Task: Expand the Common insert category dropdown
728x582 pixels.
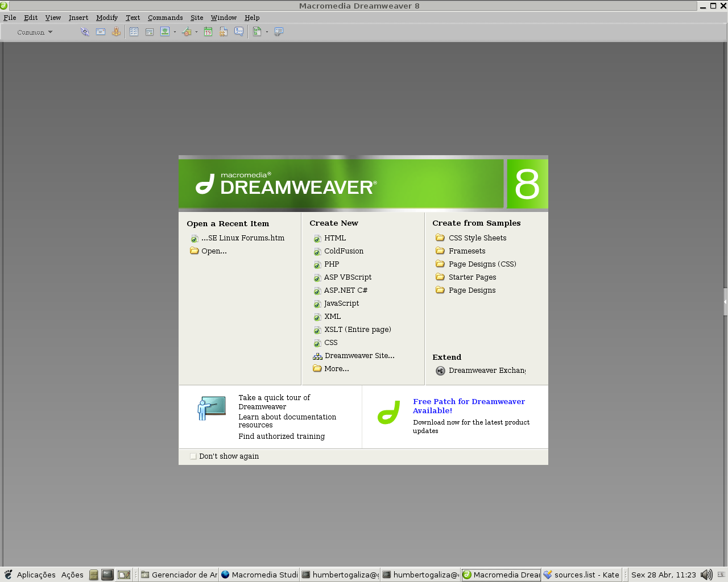Action: (35, 32)
